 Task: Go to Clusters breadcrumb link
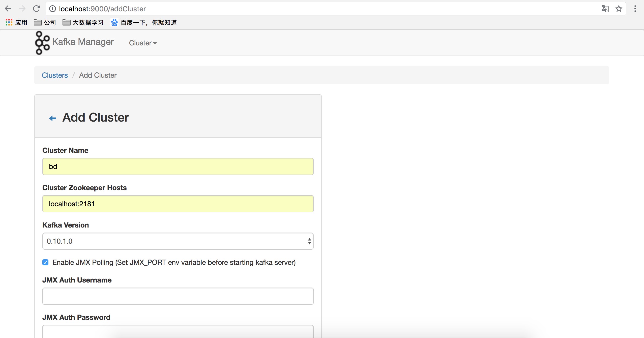click(55, 75)
